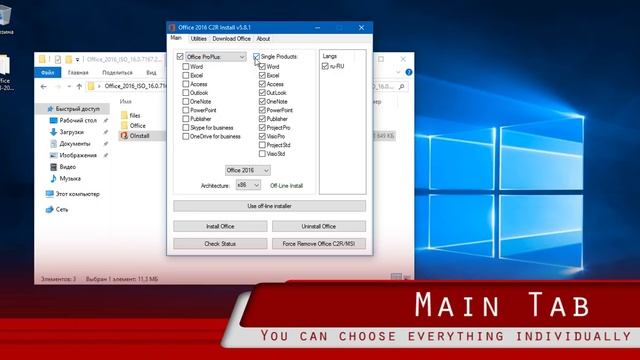640x360 pixels.
Task: Open the Architecture x86 dropdown
Action: point(248,185)
